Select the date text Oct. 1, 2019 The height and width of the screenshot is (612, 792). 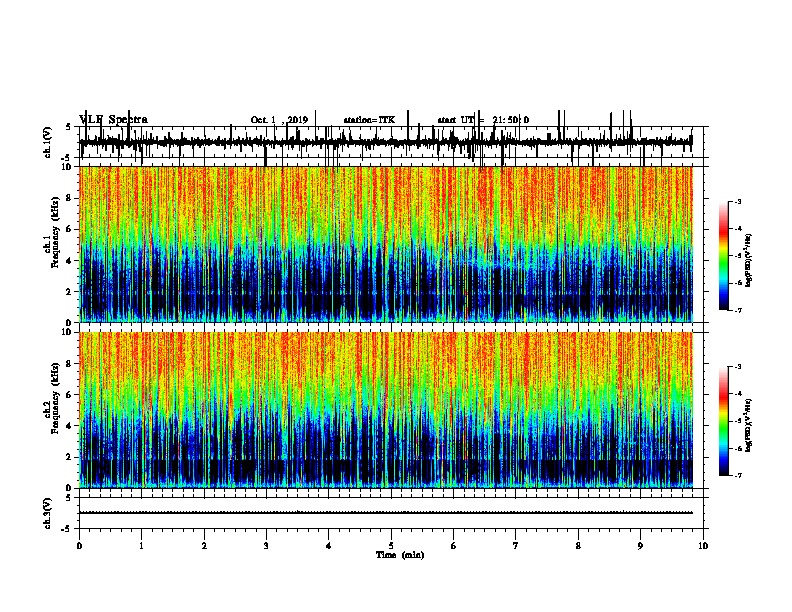click(279, 120)
